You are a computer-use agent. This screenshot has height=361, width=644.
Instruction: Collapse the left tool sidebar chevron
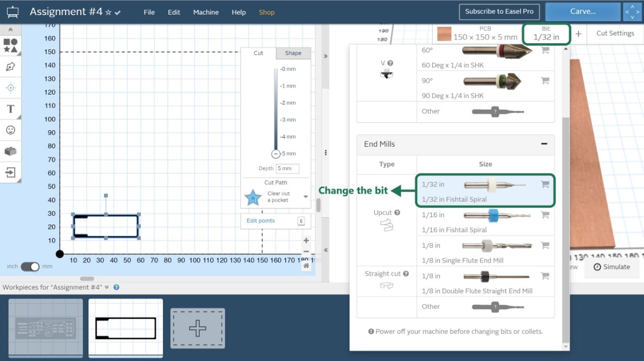point(11,30)
